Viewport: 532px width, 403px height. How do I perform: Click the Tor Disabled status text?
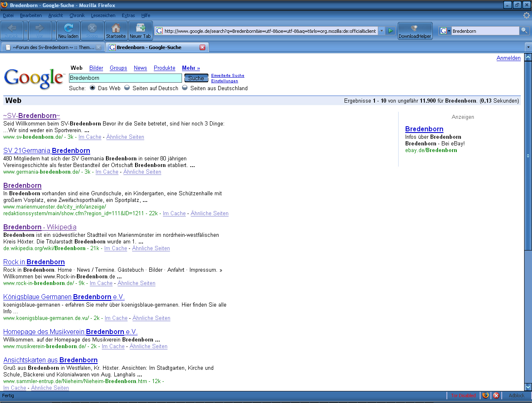pos(463,396)
